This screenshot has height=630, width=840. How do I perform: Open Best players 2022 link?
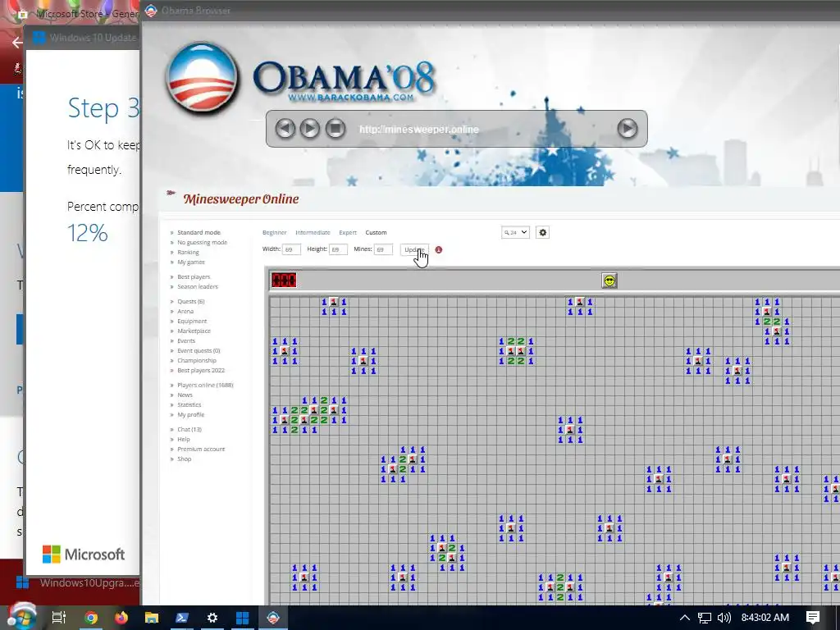click(x=201, y=370)
